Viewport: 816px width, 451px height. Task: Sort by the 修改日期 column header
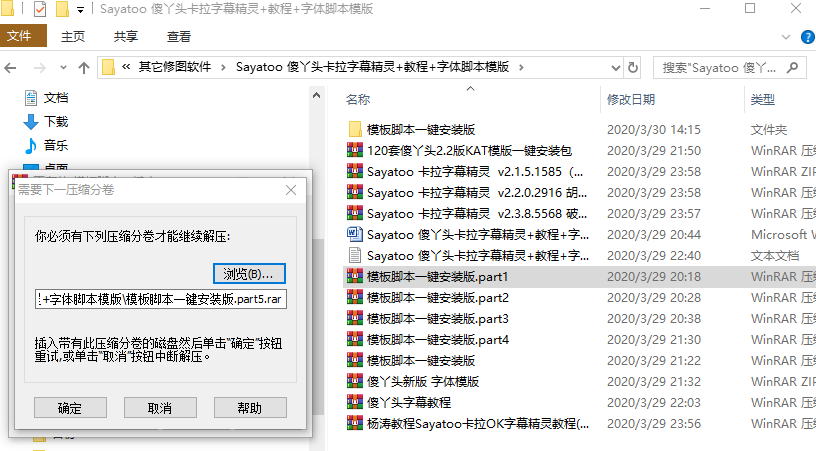click(x=631, y=99)
